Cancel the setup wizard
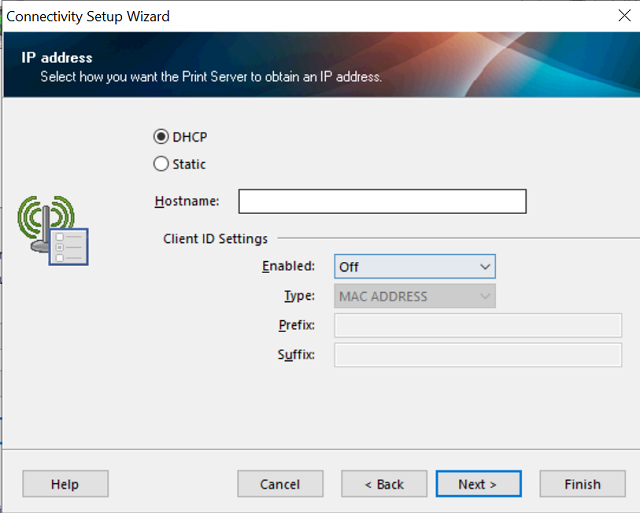 (x=280, y=484)
